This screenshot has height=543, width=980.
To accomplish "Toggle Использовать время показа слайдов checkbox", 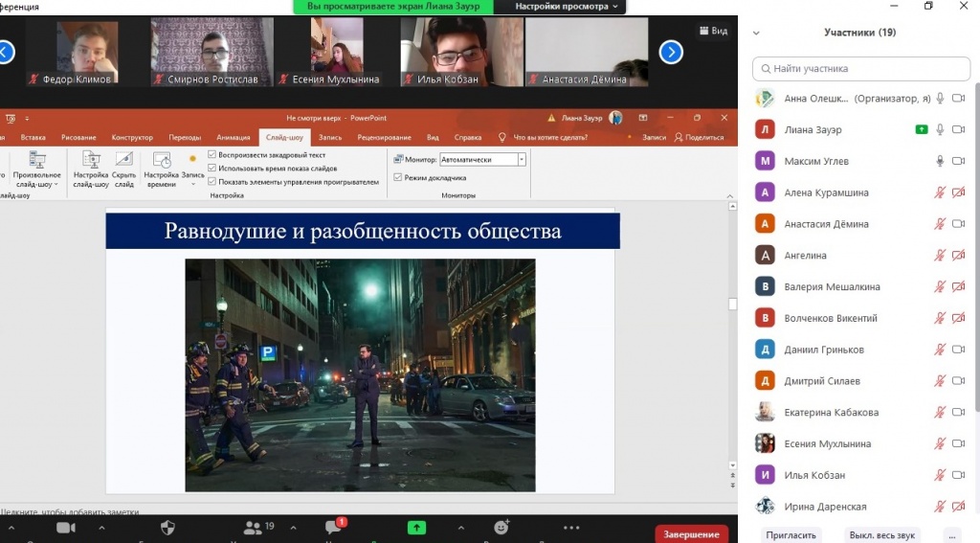I will (212, 168).
